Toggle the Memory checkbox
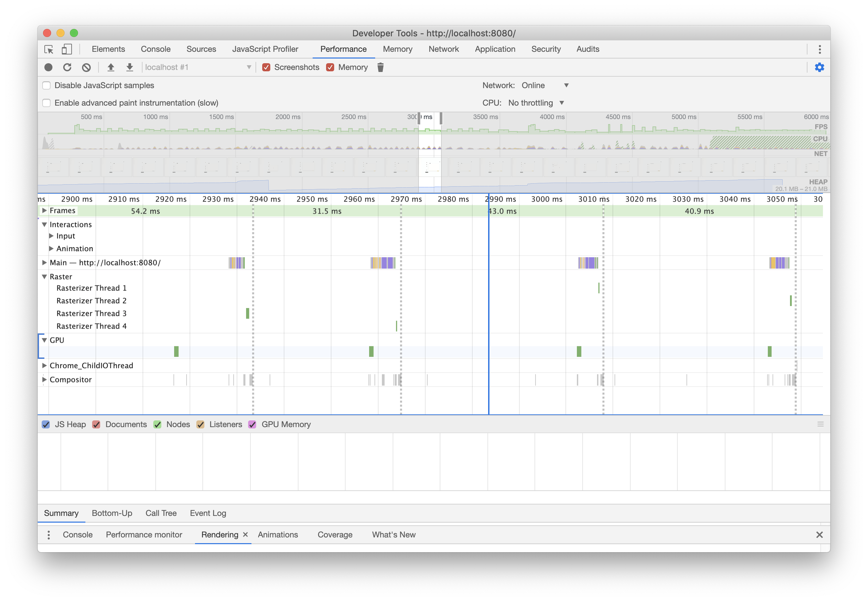The height and width of the screenshot is (602, 868). click(x=330, y=67)
